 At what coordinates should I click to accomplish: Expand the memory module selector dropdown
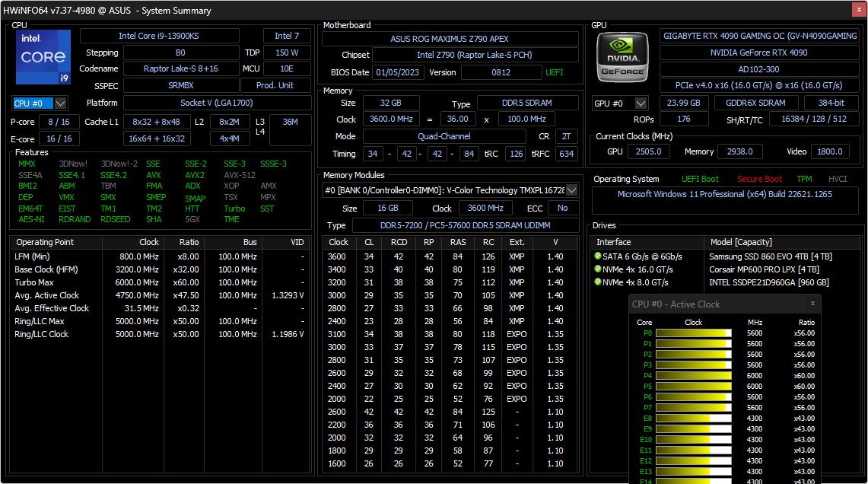[572, 190]
